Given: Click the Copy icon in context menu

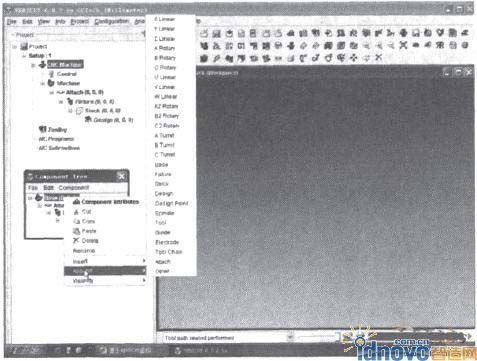Looking at the screenshot, I should point(76,221).
